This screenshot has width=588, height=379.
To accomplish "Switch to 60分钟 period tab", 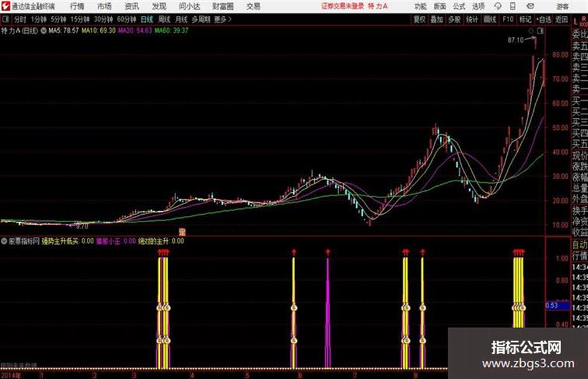I will 126,19.
